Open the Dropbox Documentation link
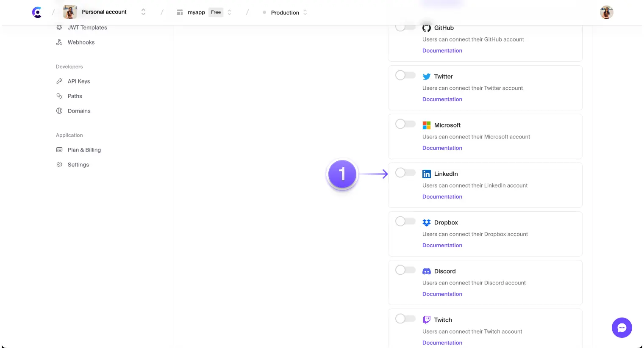Screen dimensions: 644x348 click(x=442, y=245)
